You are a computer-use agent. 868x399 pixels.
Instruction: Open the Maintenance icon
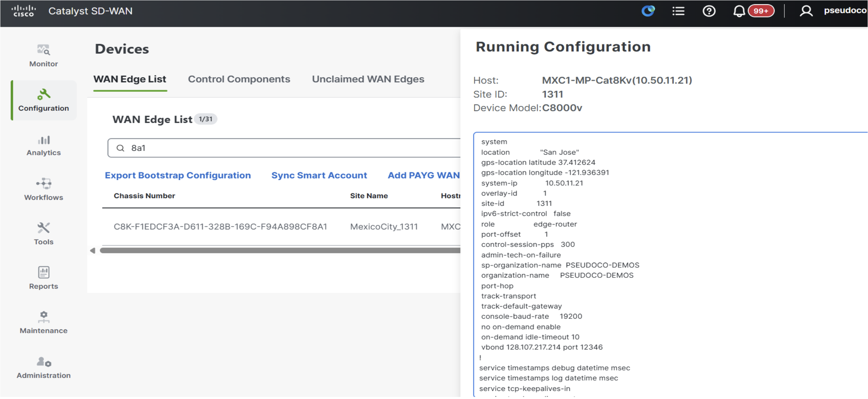click(44, 317)
